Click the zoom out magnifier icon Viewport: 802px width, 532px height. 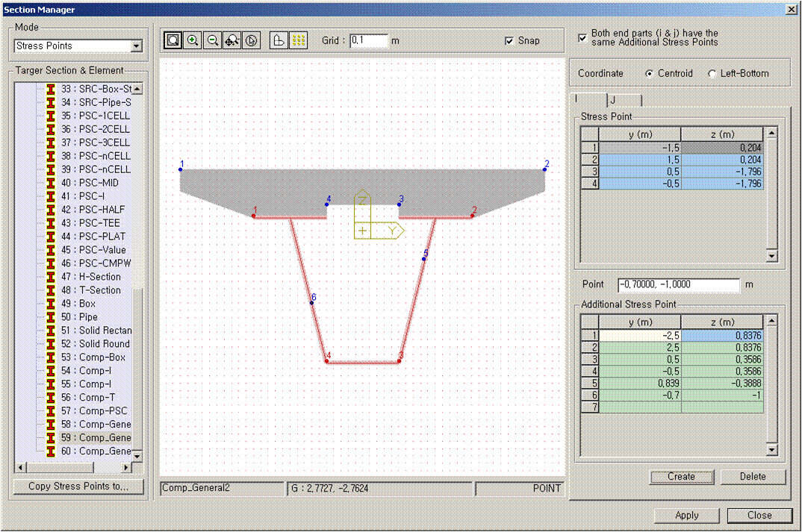point(212,40)
